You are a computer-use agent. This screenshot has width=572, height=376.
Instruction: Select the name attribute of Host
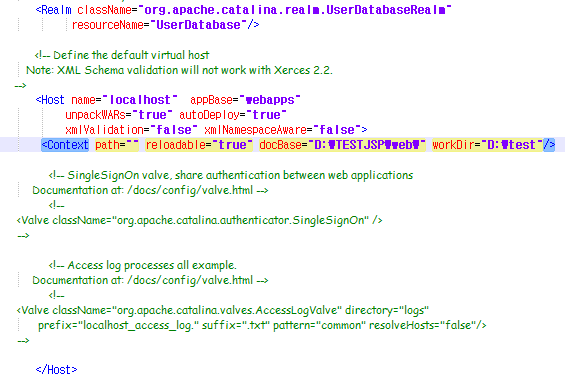click(x=83, y=100)
